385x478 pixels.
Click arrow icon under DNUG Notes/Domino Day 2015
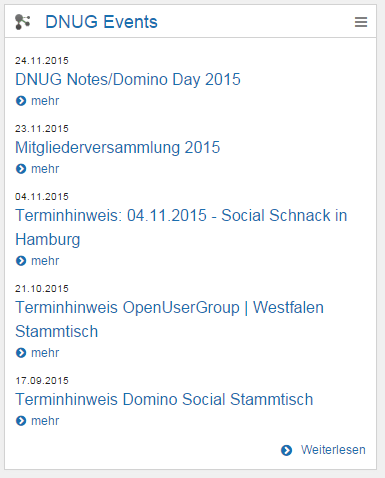(21, 101)
